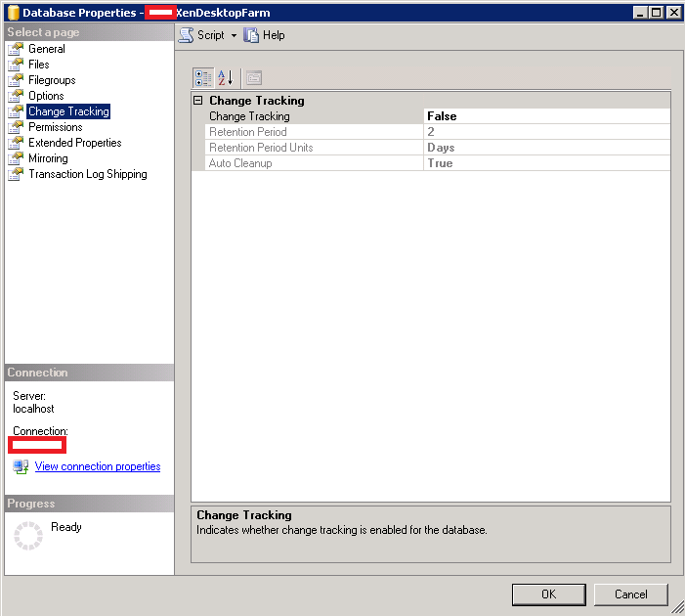
Task: Go to the Filegroups page
Action: (x=52, y=80)
